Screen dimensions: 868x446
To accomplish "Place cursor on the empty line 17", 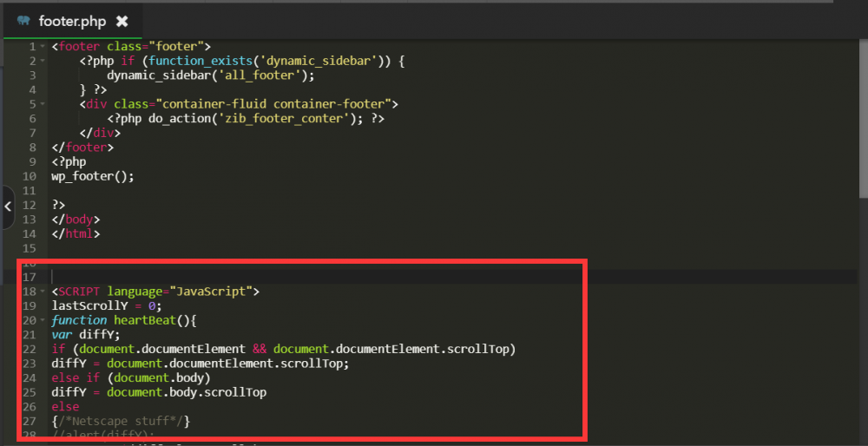I will coord(260,276).
